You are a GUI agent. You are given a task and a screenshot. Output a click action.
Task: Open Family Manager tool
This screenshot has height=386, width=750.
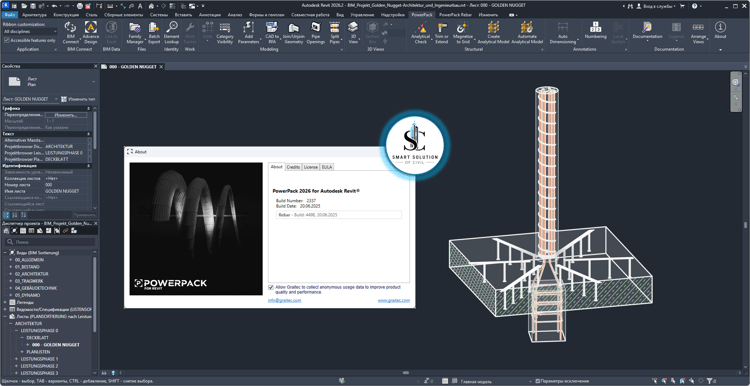[135, 32]
